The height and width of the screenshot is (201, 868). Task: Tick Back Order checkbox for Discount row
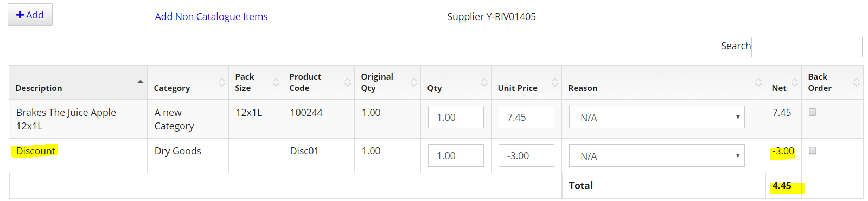[x=813, y=151]
